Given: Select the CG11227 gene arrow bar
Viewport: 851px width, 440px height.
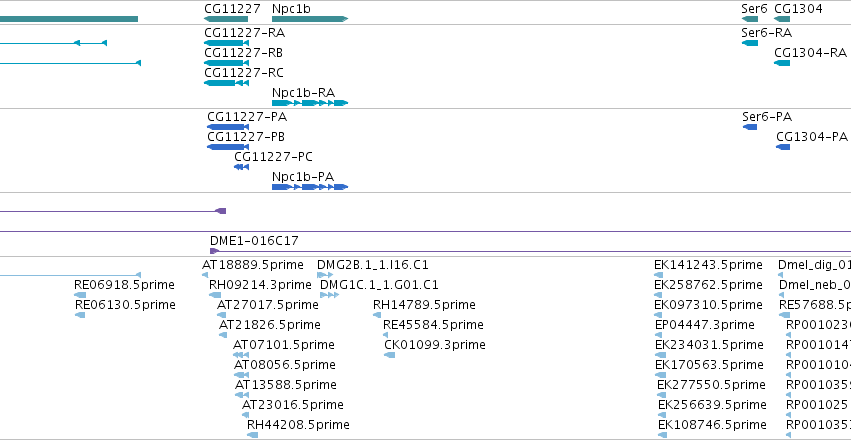Looking at the screenshot, I should click(x=226, y=19).
